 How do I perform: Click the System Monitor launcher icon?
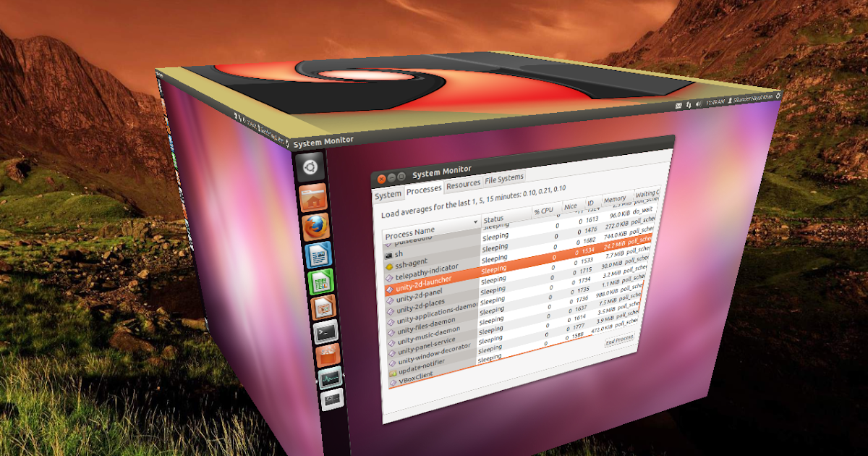click(329, 378)
